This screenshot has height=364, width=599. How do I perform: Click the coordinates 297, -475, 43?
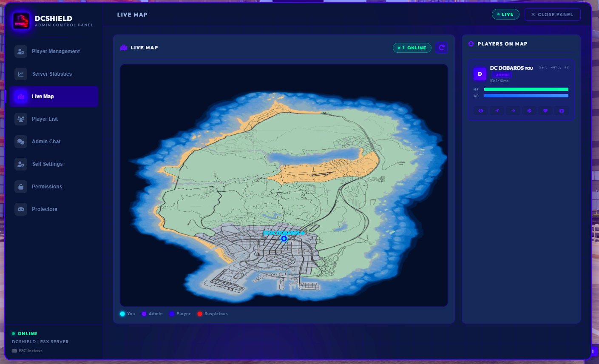pos(554,67)
